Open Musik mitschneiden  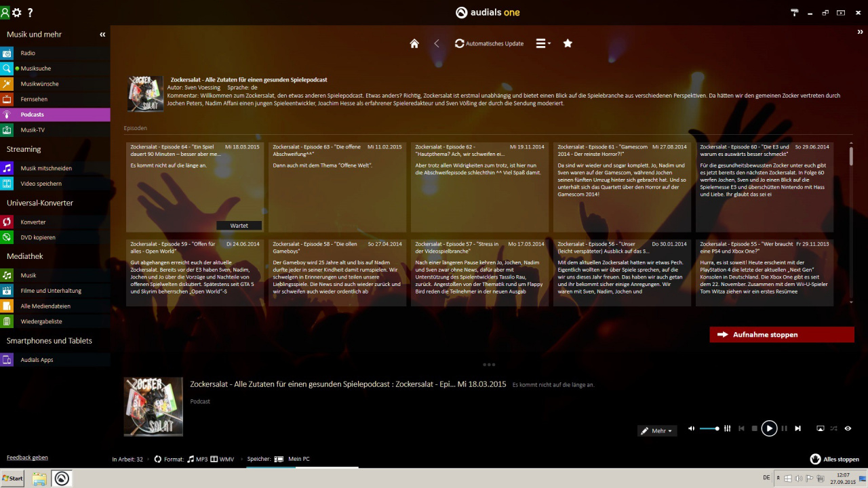55,168
